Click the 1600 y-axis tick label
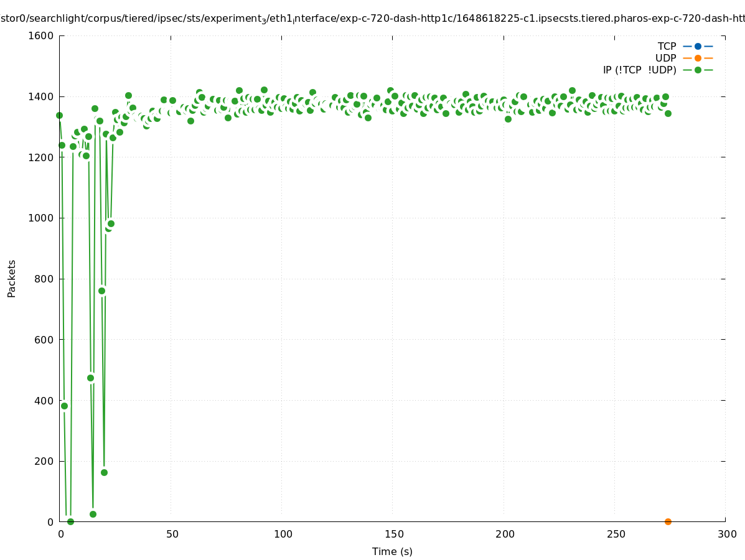Screen dimensions: 745x560 coord(41,35)
